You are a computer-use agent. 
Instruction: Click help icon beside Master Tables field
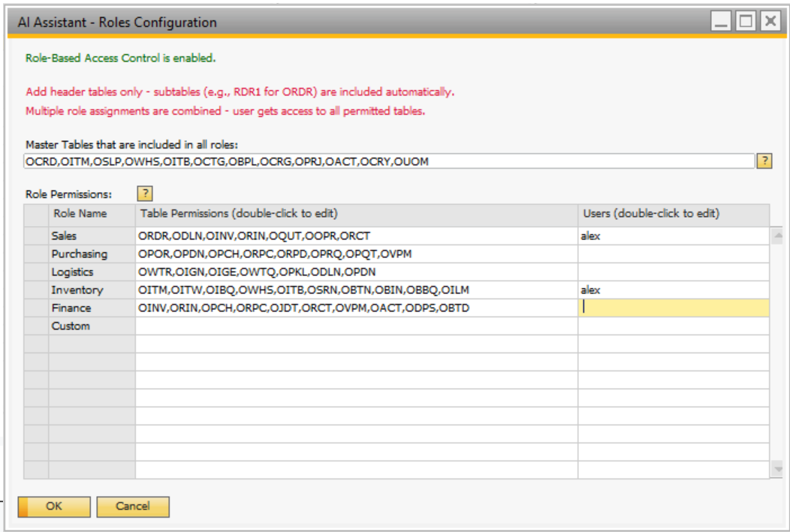[764, 161]
